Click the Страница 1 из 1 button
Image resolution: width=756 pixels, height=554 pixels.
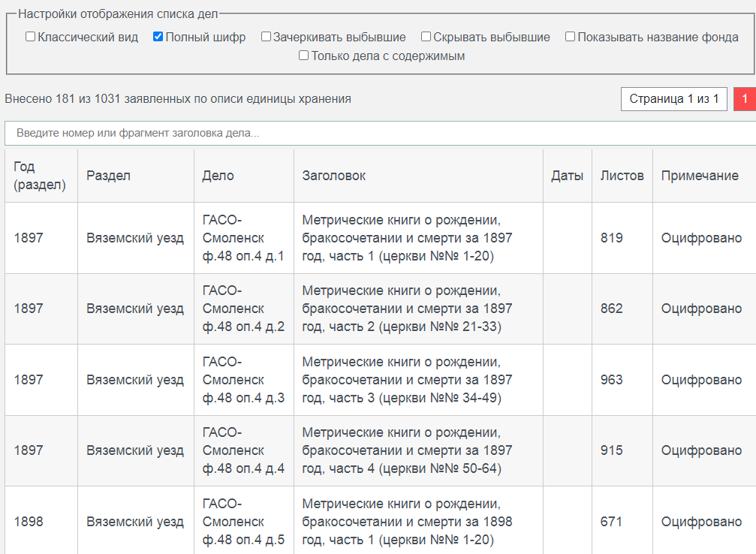coord(673,99)
